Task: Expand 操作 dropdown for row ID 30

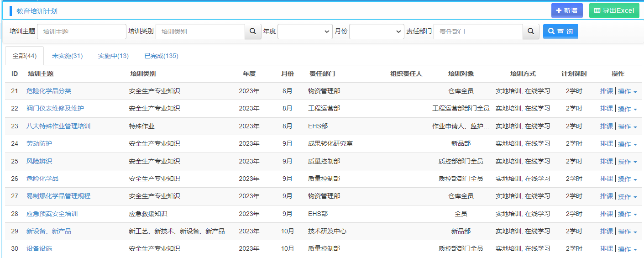Action: click(628, 249)
